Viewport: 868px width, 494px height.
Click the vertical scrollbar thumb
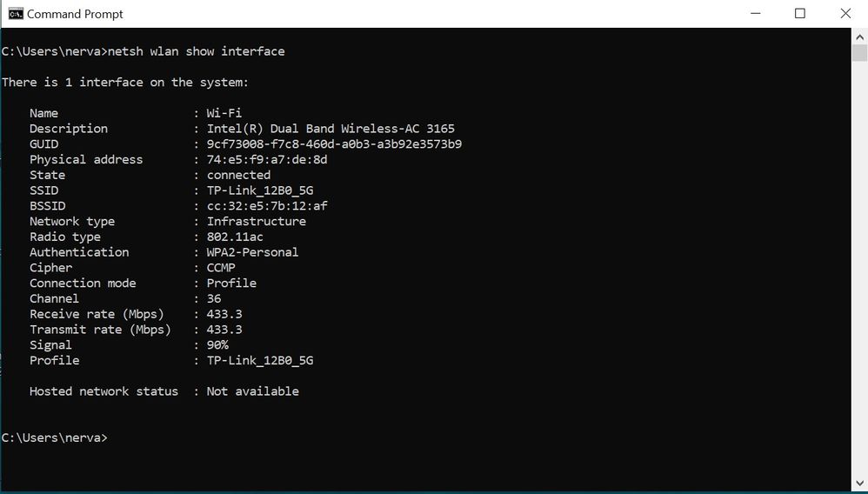click(859, 54)
